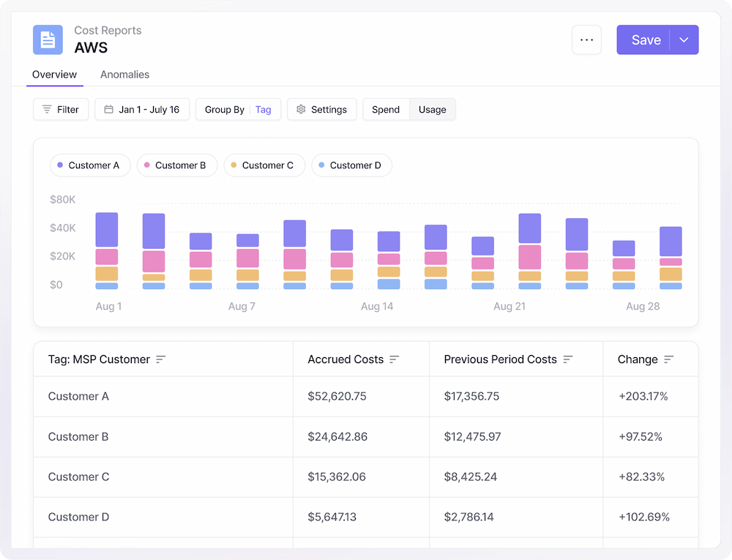Sort by Accrued Costs column icon

(395, 359)
